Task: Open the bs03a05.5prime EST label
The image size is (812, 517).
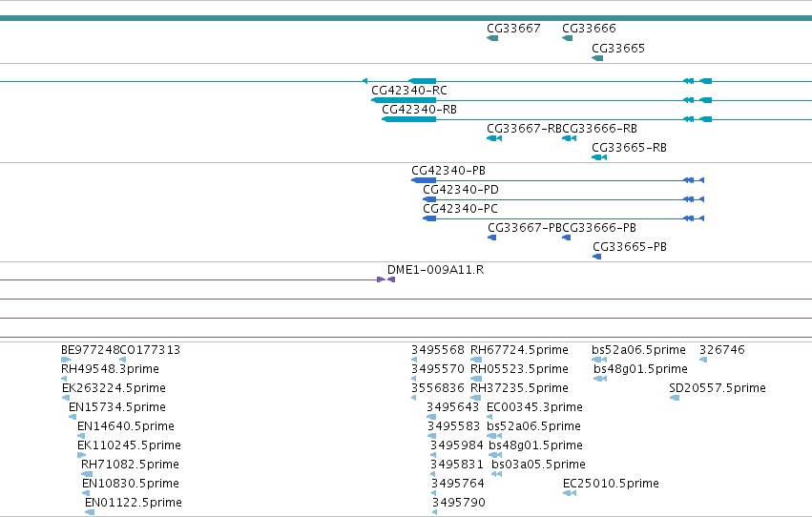Action: (x=538, y=465)
